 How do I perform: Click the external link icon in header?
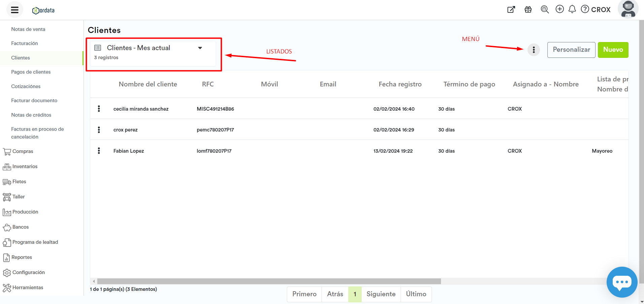coord(511,9)
